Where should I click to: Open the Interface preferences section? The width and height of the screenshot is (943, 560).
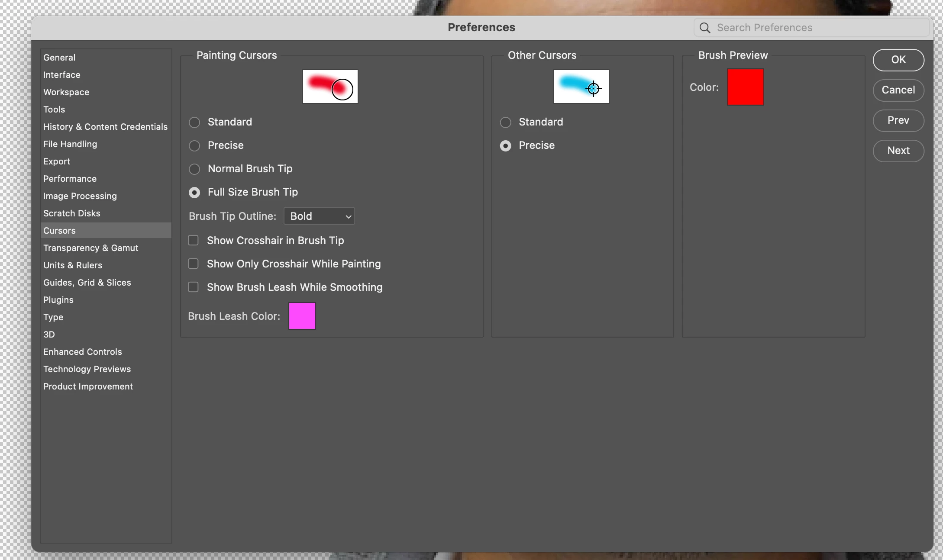[62, 75]
